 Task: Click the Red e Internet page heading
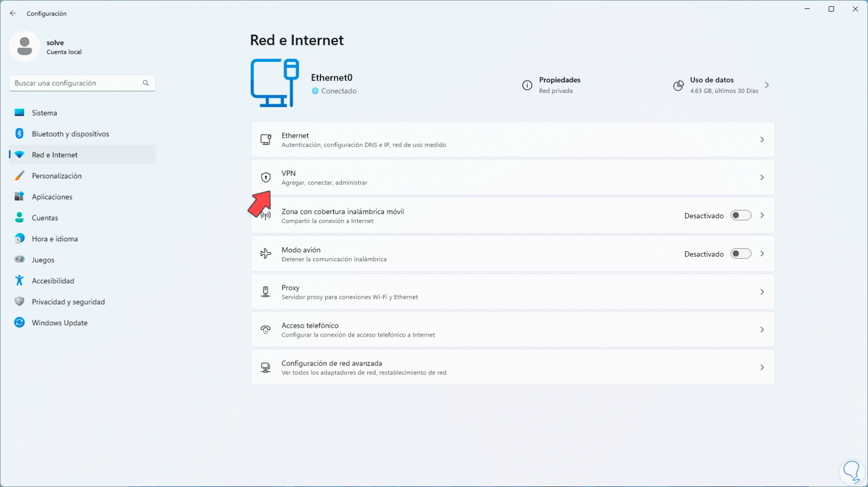(x=297, y=40)
